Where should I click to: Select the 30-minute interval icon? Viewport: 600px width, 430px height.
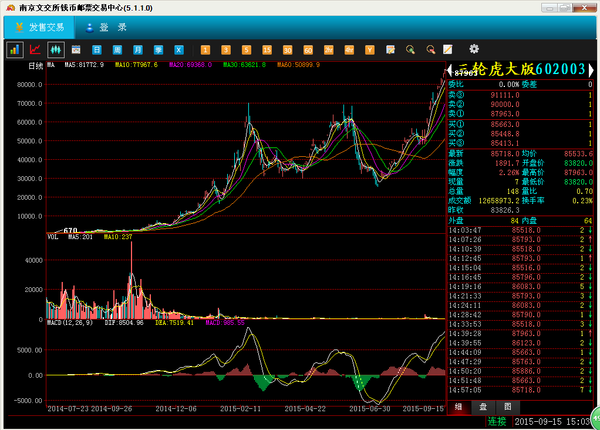[287, 50]
